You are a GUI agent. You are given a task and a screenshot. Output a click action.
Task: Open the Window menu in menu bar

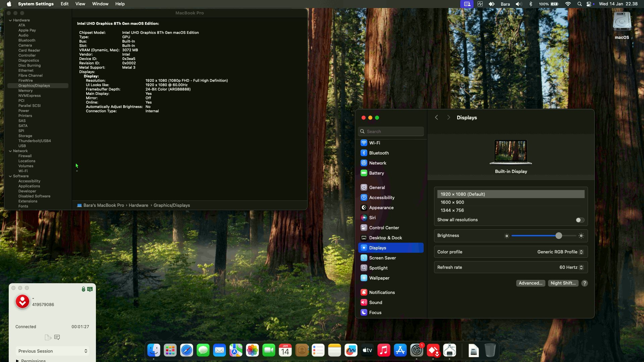click(x=100, y=4)
